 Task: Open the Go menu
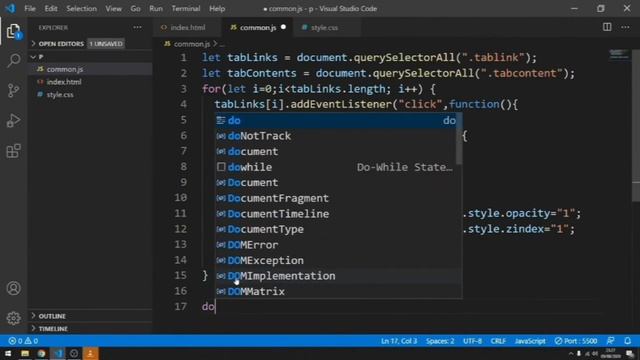point(136,9)
